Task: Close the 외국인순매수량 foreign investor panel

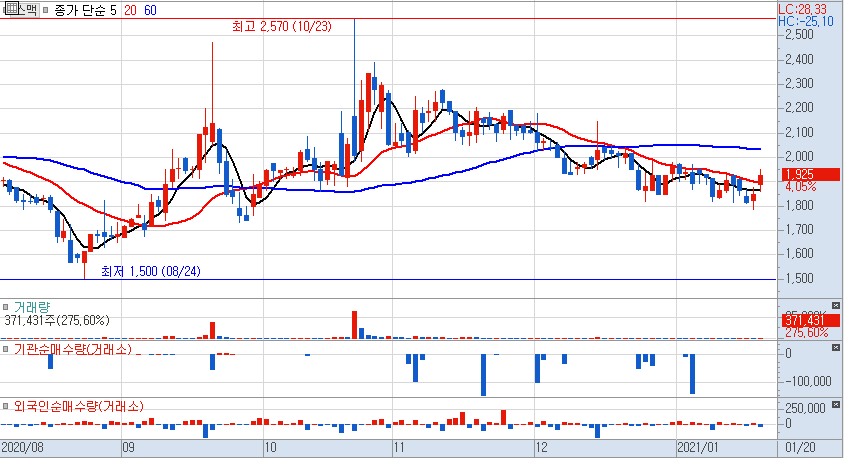Action: point(836,404)
